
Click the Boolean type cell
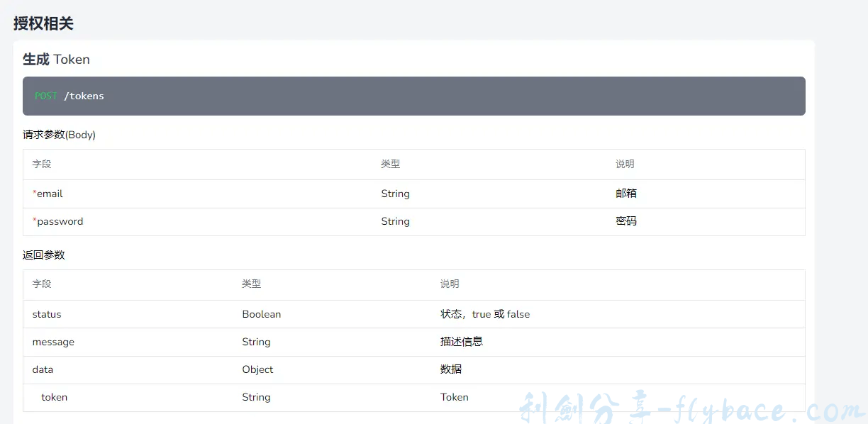coord(261,314)
